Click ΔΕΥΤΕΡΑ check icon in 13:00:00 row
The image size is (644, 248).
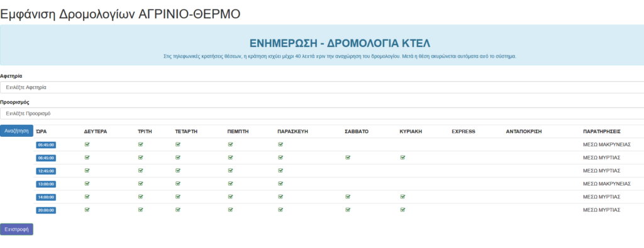pyautogui.click(x=87, y=183)
